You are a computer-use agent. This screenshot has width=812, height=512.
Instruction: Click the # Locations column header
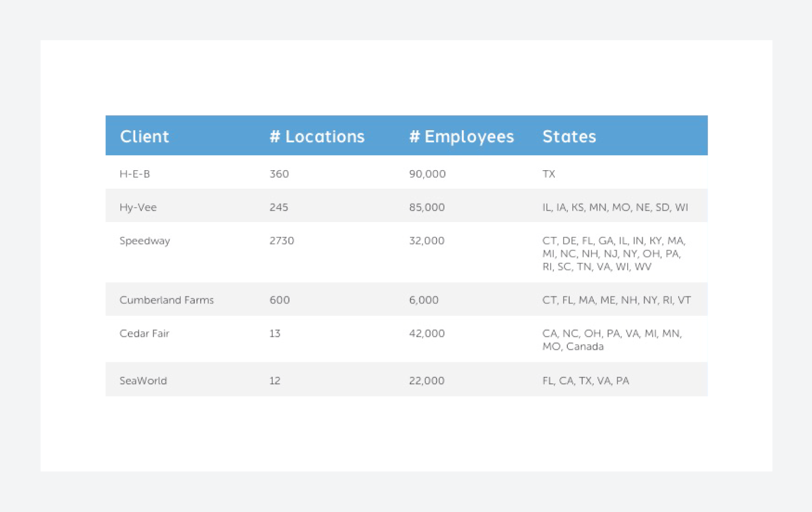317,136
